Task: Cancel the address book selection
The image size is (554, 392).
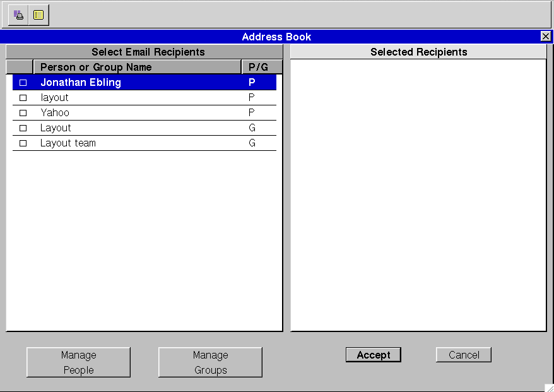Action: [463, 355]
